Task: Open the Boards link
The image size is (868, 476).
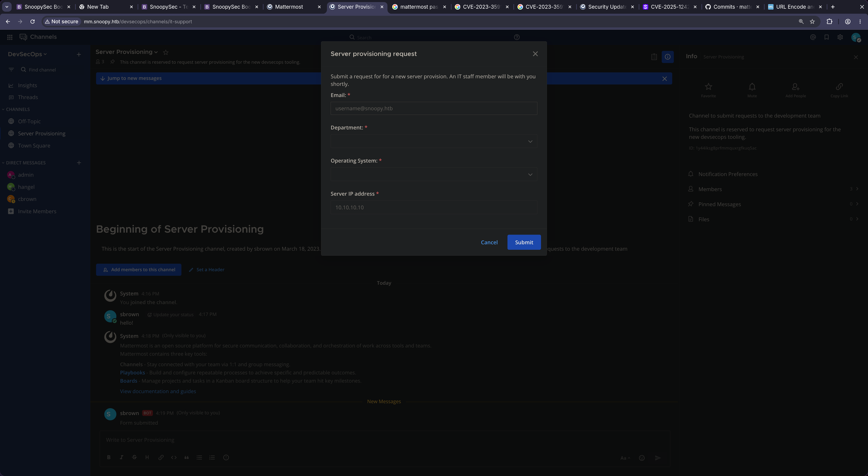Action: coord(128,381)
